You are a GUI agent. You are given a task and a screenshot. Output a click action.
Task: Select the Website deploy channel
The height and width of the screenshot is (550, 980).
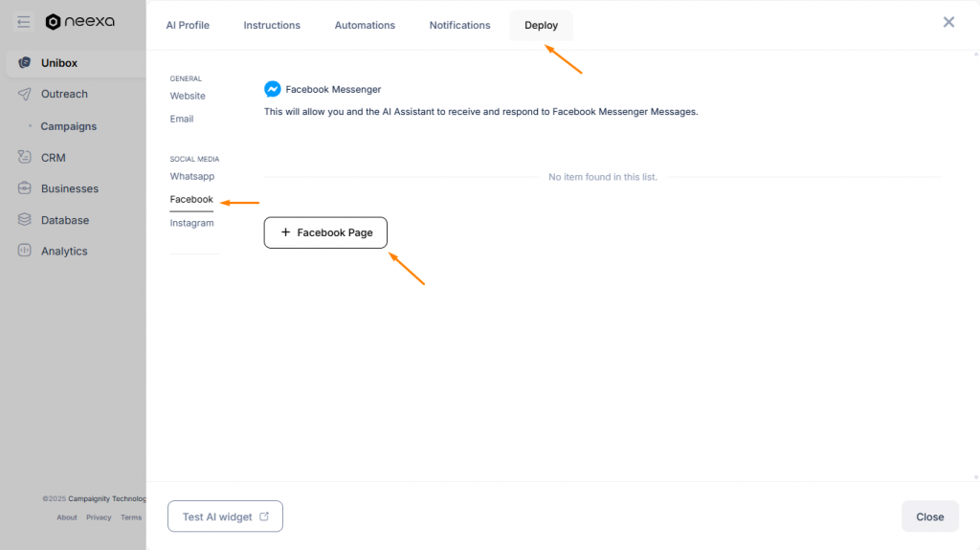(188, 96)
